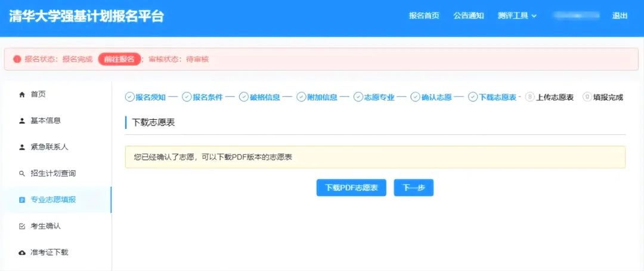This screenshot has width=644, height=271.
Task: Click the checkmark circle of 破格信息 step
Action: pos(244,97)
